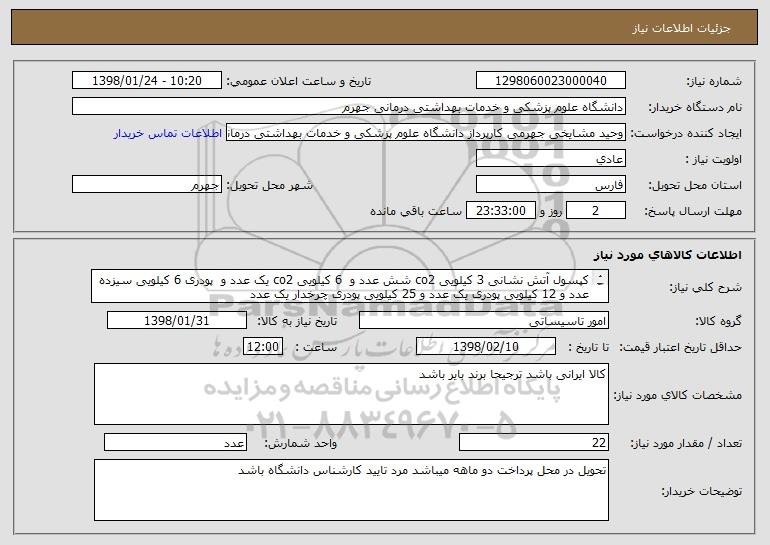The width and height of the screenshot is (770, 545).
Task: Click the label استان محل تحویل
Action: (x=695, y=185)
